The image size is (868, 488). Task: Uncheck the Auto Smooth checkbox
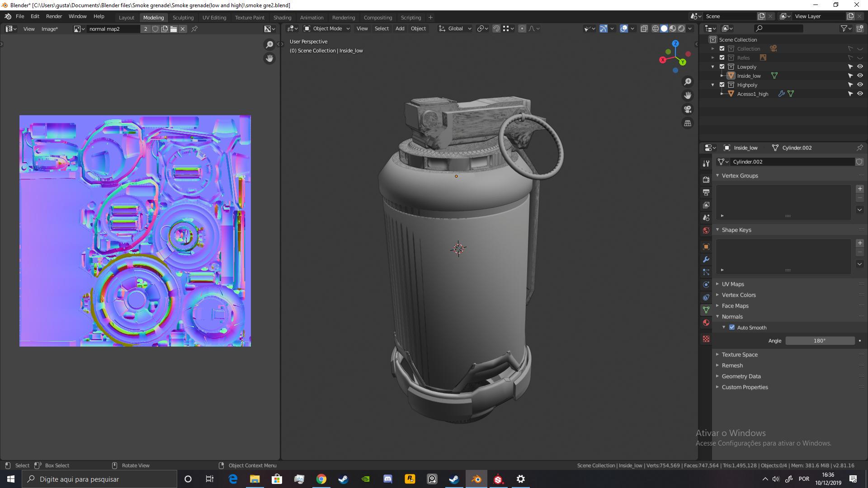pos(732,327)
